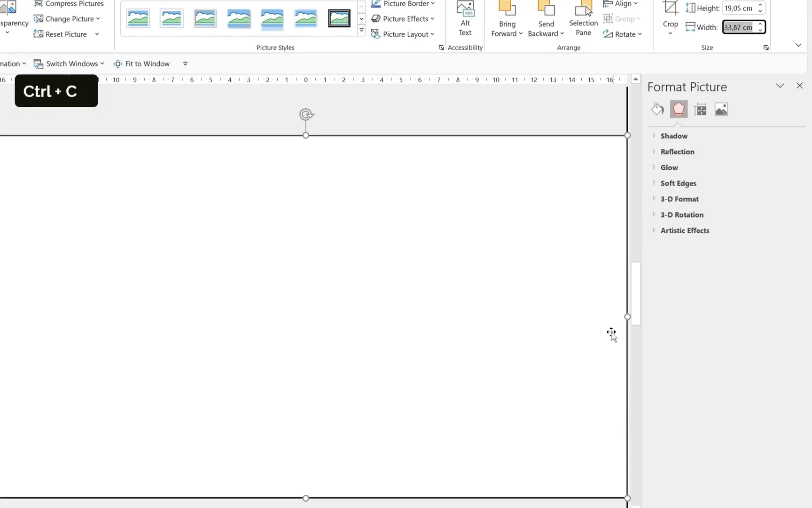Image resolution: width=812 pixels, height=508 pixels.
Task: Click the top-middle resize handle
Action: tap(306, 135)
